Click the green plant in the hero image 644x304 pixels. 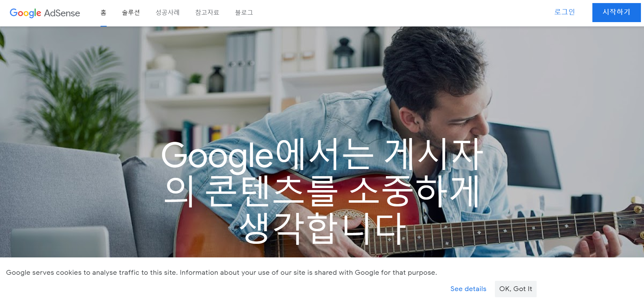coord(75,99)
